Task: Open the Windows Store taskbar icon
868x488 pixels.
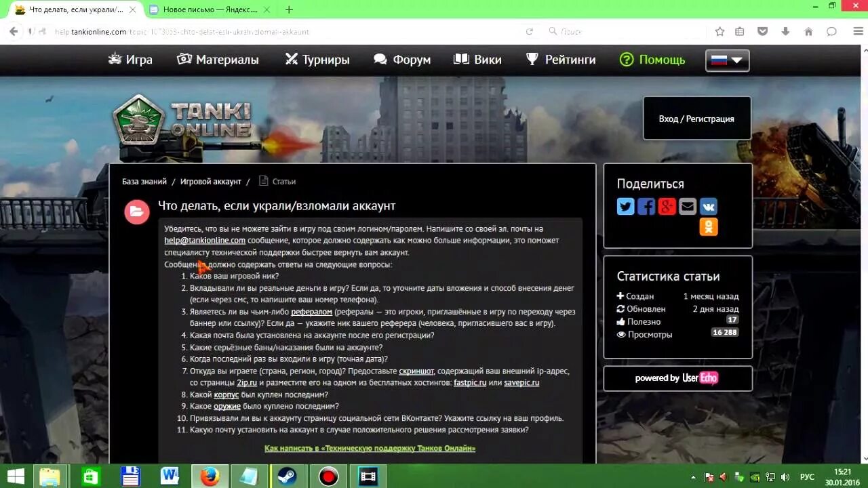Action: point(90,476)
